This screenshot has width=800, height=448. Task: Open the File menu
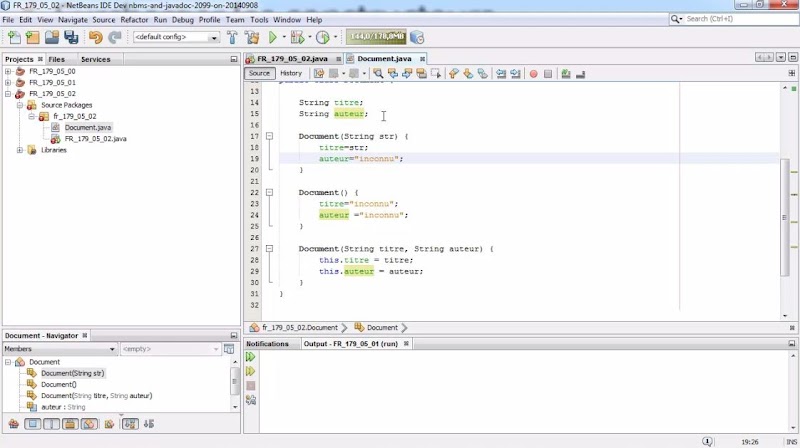(x=8, y=20)
